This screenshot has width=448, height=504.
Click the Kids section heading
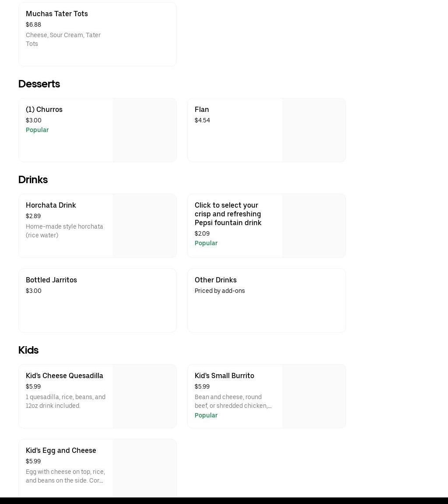[x=28, y=350]
